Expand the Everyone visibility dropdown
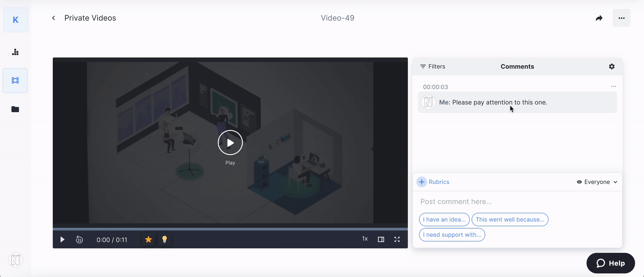The image size is (644, 277). point(597,182)
